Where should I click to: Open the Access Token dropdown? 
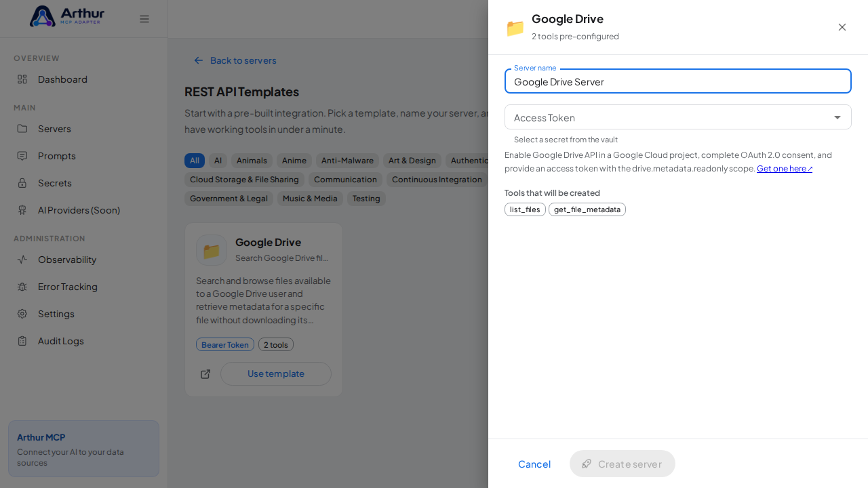[678, 117]
